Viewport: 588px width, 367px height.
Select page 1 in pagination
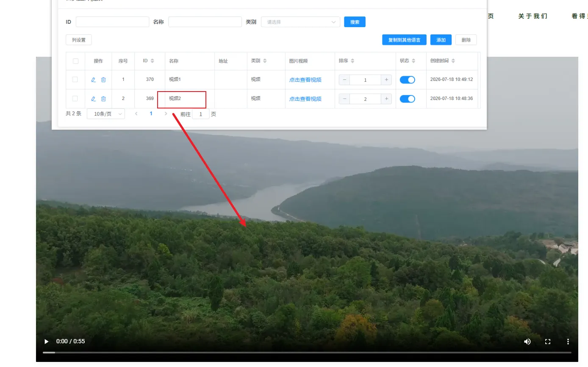(151, 114)
